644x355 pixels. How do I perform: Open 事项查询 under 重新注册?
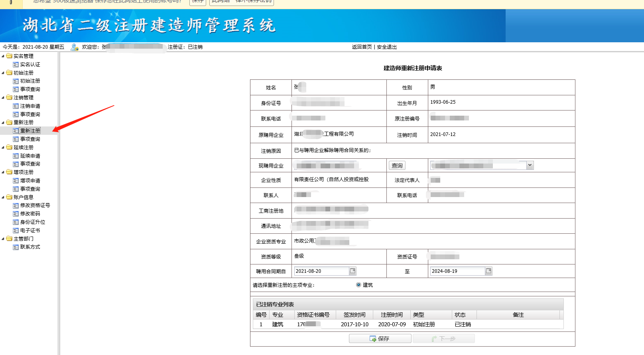[30, 139]
